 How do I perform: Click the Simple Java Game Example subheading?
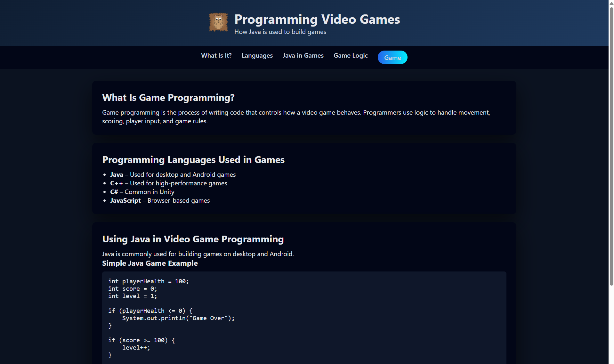click(150, 263)
